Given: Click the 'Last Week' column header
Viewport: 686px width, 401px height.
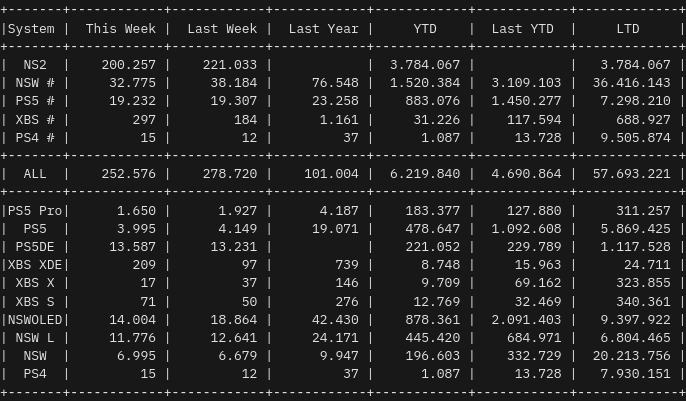Looking at the screenshot, I should pyautogui.click(x=221, y=29).
